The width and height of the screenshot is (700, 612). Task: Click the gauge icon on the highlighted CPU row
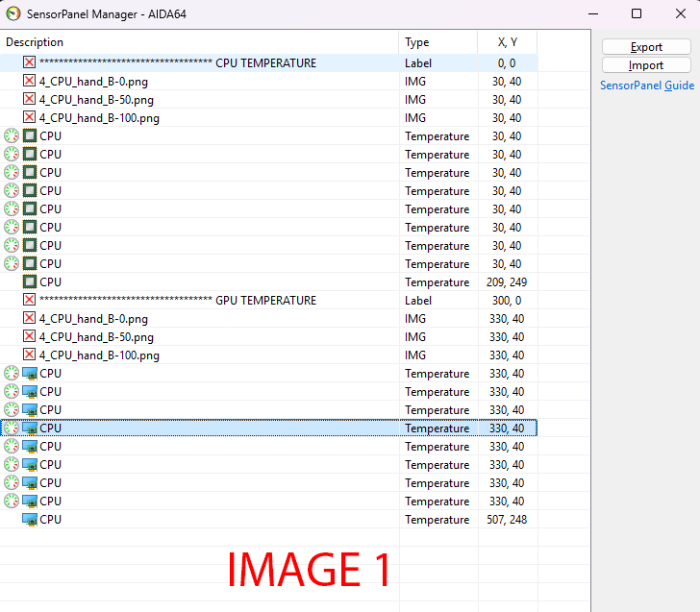[12, 428]
